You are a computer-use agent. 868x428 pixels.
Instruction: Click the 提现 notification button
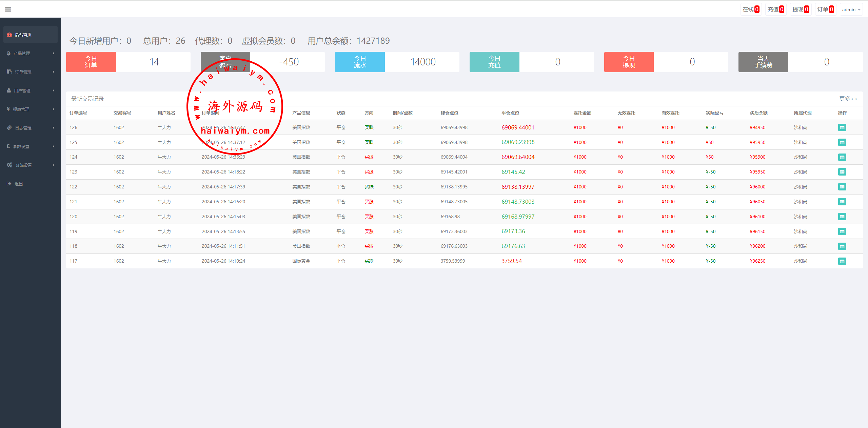click(800, 9)
